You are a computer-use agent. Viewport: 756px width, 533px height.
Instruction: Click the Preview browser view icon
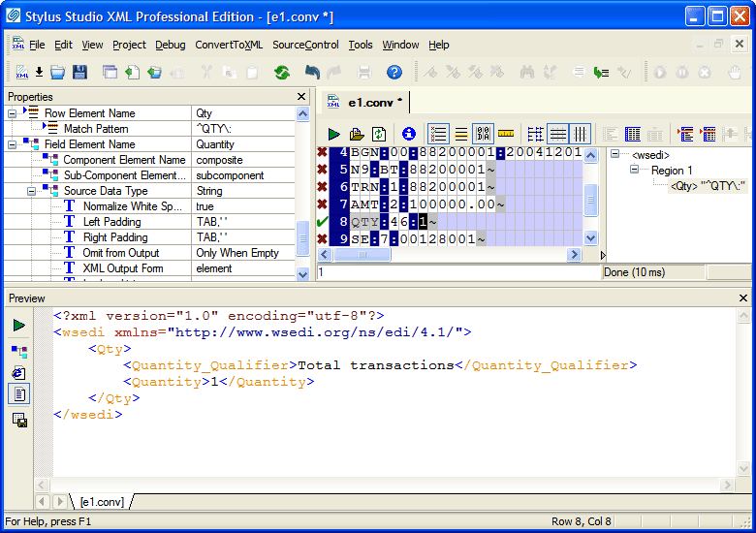pos(19,372)
